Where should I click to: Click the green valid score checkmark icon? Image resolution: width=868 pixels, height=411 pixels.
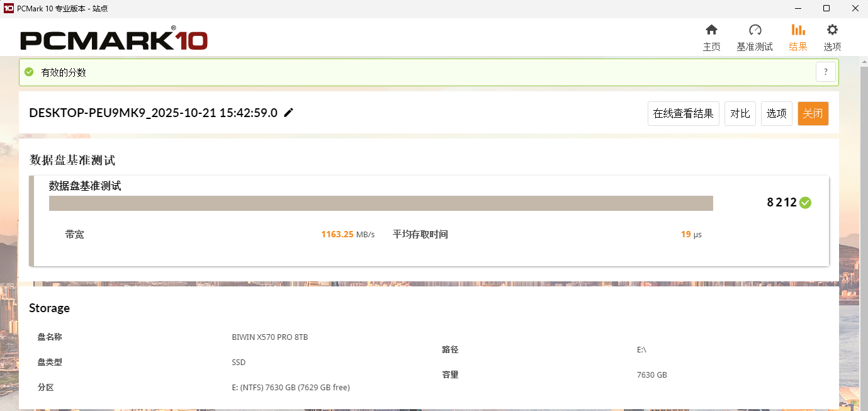(x=29, y=72)
